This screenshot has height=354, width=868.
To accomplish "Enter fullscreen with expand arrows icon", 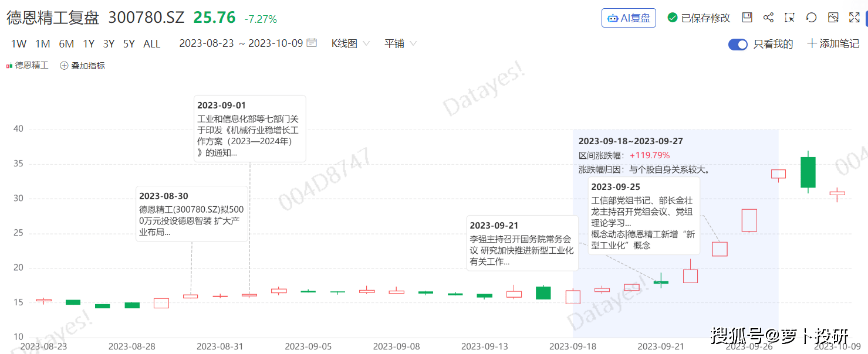I will point(854,18).
